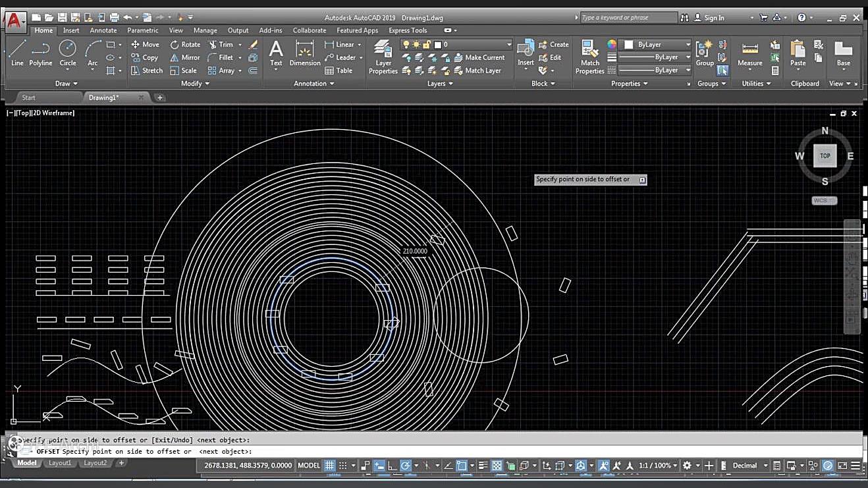This screenshot has width=868, height=488.
Task: Switch to the Annotate ribbon tab
Action: tap(103, 30)
